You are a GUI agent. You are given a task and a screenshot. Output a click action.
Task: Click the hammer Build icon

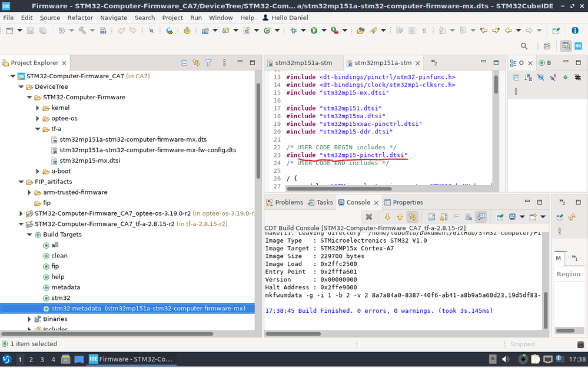point(82,31)
